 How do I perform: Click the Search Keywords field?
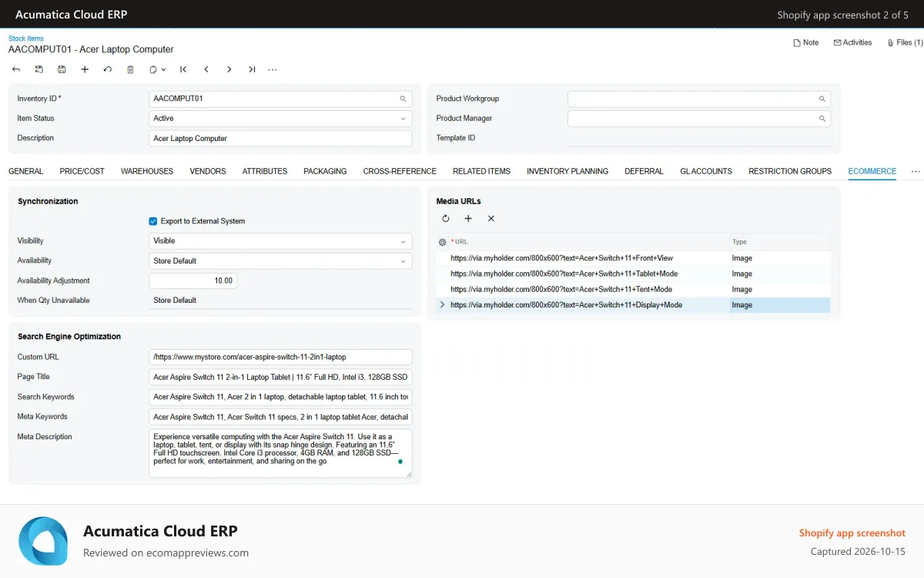[280, 397]
